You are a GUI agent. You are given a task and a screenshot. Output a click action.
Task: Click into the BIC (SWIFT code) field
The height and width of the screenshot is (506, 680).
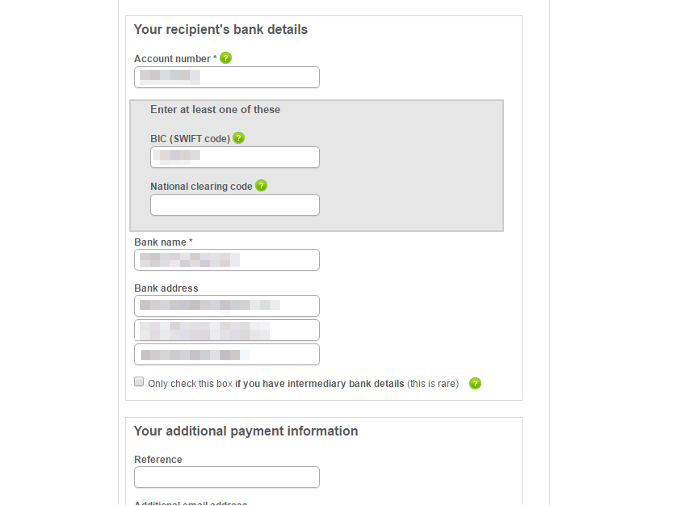click(235, 157)
